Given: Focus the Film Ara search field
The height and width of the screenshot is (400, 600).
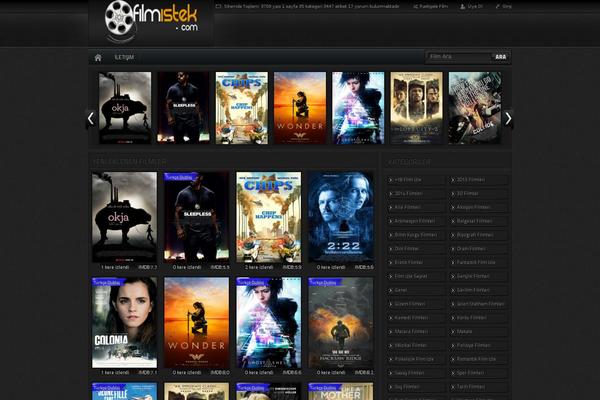Looking at the screenshot, I should (458, 57).
